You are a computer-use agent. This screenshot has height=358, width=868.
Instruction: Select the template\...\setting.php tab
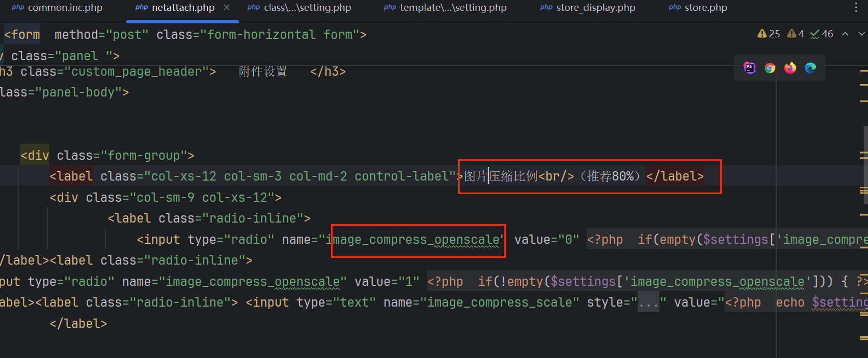(446, 8)
